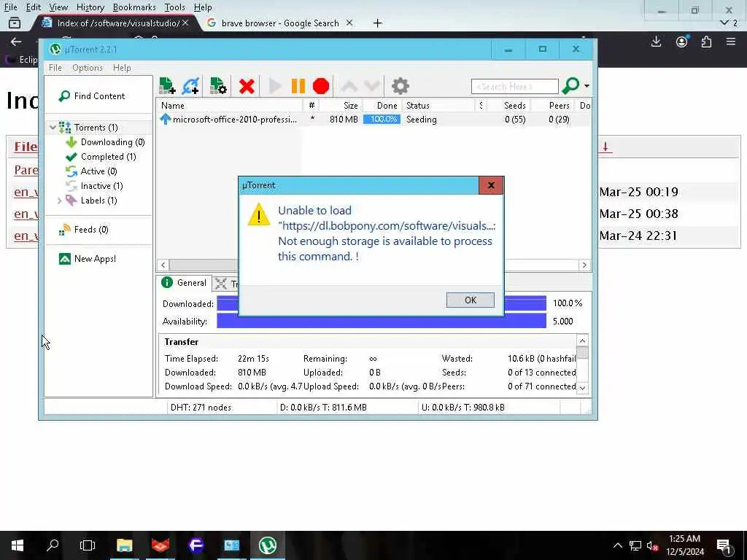Image resolution: width=747 pixels, height=560 pixels.
Task: Click the Transfer panel scroll-down arrow
Action: (x=582, y=388)
